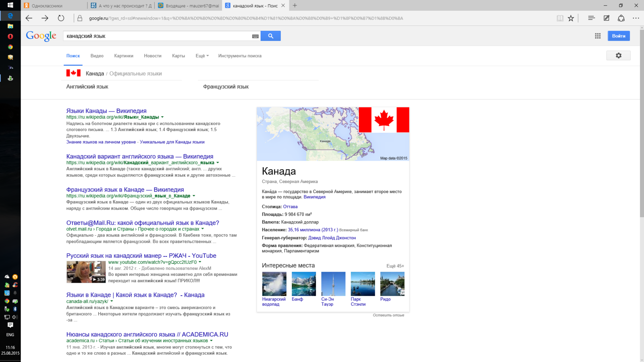Switch ENG input language indicator
Screen dimensions: 644x362
tap(10, 335)
